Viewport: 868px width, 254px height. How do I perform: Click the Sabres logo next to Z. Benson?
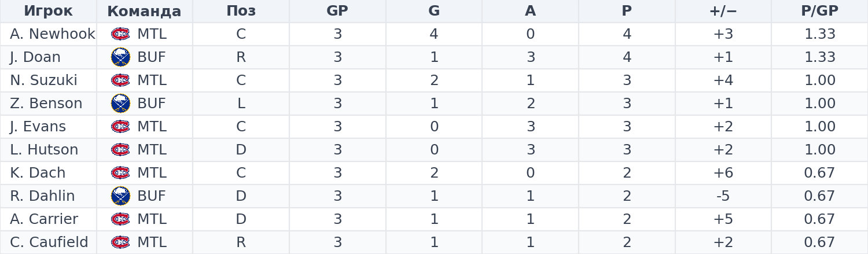point(120,104)
